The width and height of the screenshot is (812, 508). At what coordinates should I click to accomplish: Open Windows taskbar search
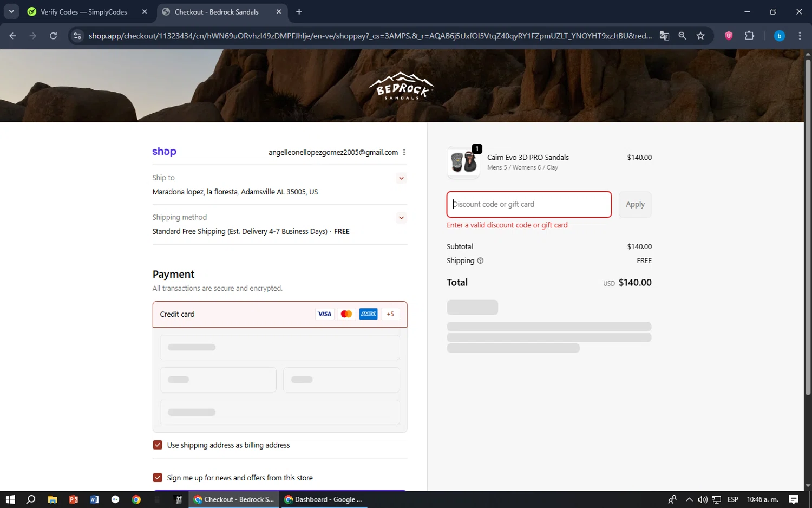click(x=31, y=499)
